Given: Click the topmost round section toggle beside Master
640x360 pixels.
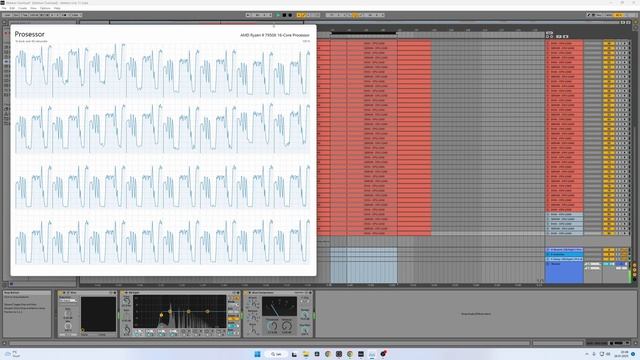Looking at the screenshot, I should [635, 265].
